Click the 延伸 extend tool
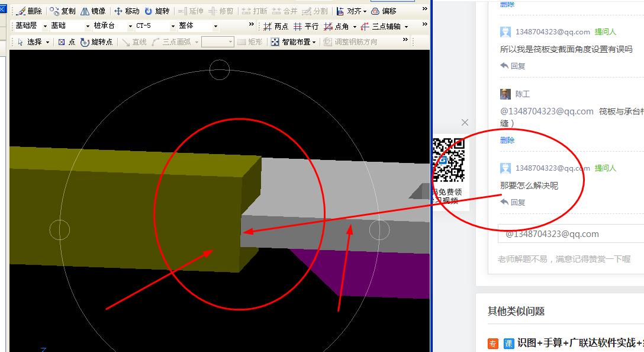The width and height of the screenshot is (644, 352). coord(191,11)
